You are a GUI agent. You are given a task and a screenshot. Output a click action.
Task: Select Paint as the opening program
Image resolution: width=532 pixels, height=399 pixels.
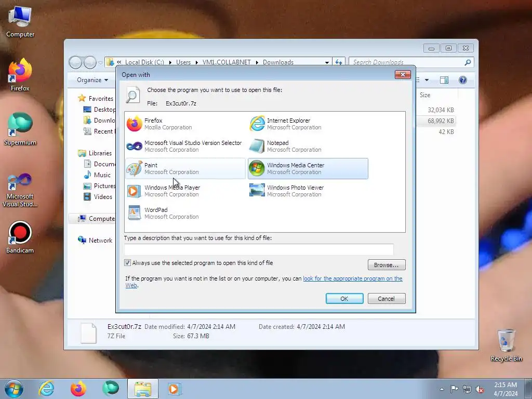click(x=185, y=169)
